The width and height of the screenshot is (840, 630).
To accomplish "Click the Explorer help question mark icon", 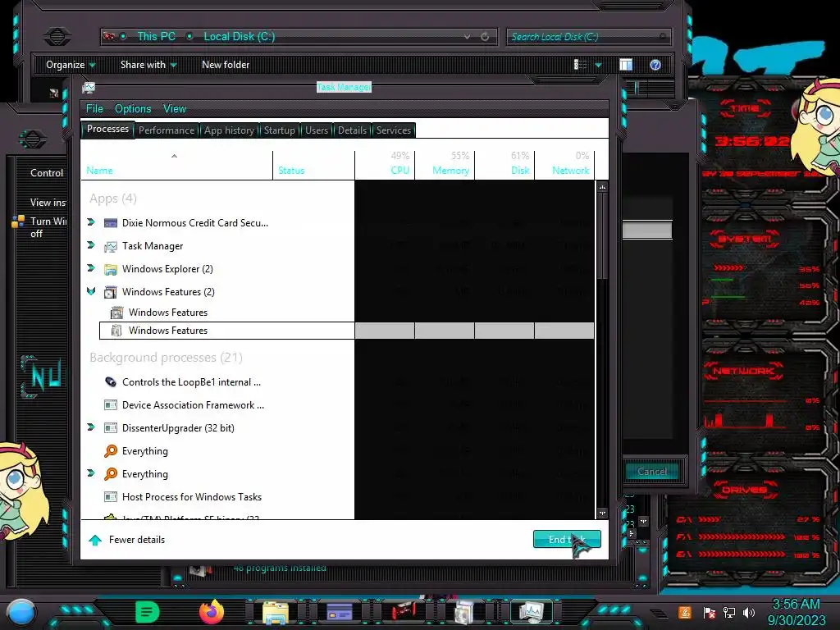I will [655, 65].
